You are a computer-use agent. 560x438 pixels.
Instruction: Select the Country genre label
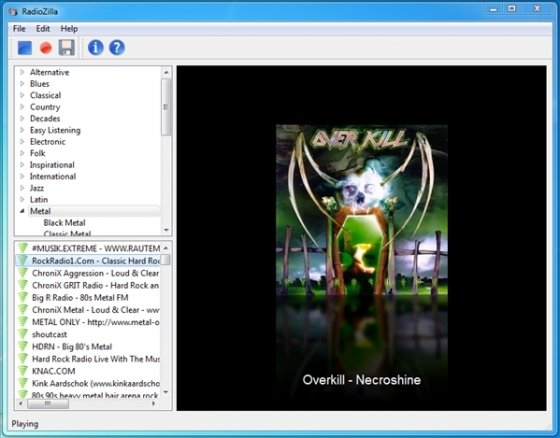(45, 107)
